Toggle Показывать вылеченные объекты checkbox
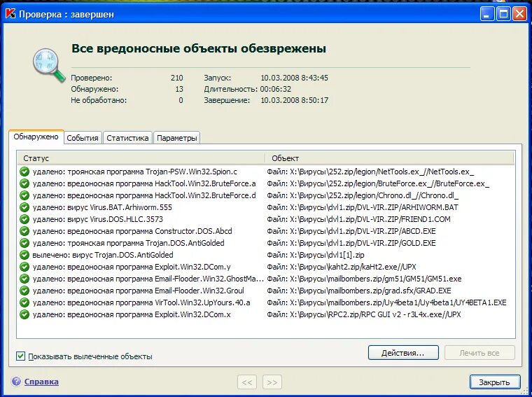Image resolution: width=532 pixels, height=397 pixels. pos(21,356)
